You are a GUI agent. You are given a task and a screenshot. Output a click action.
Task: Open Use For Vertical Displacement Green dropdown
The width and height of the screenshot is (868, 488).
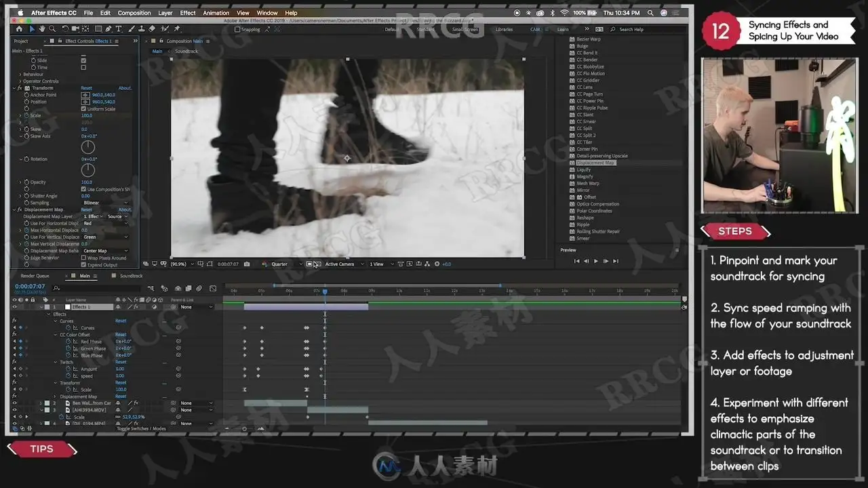(105, 237)
